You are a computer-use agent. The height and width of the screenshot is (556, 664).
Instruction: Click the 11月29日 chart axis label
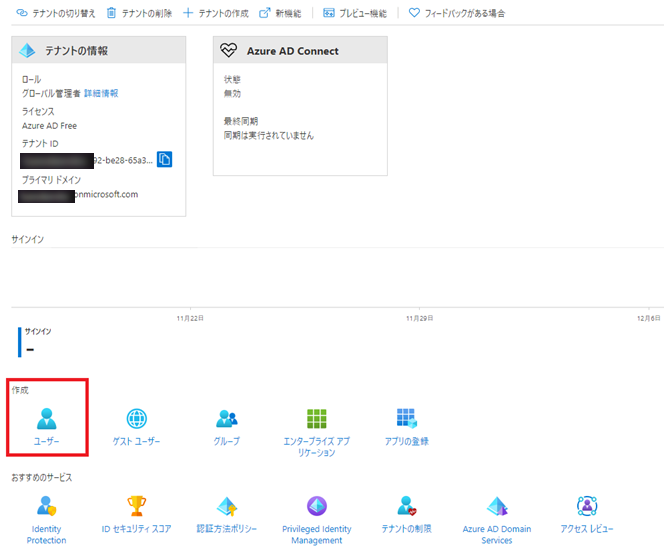click(x=419, y=318)
